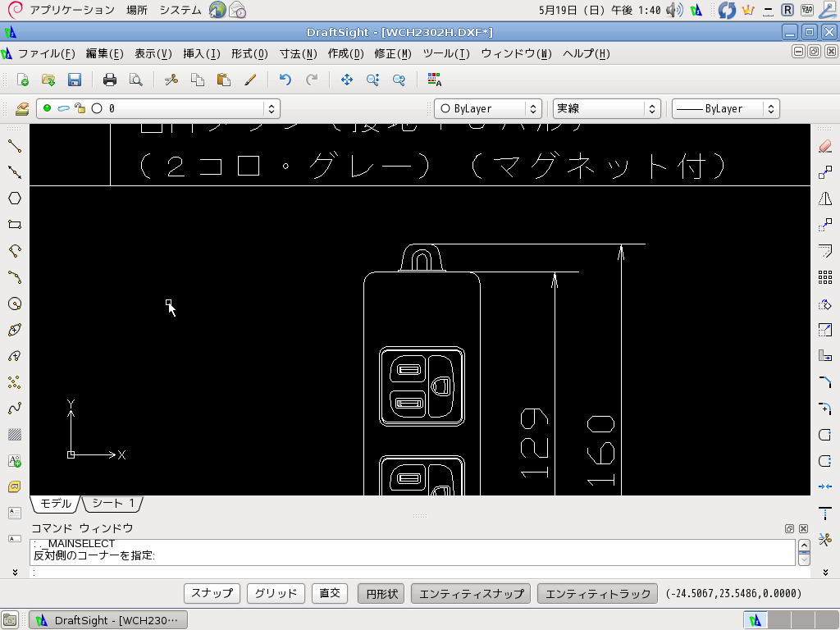Select the Hatch fill tool
Screen dimensions: 840x630
pyautogui.click(x=15, y=435)
